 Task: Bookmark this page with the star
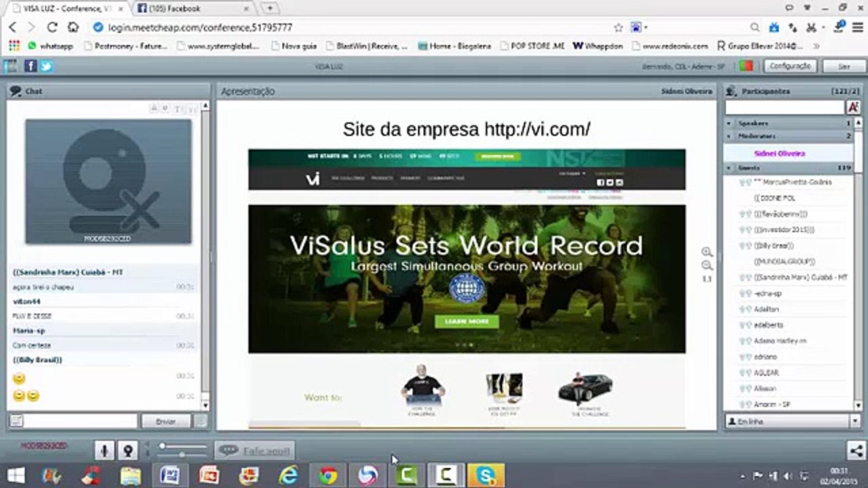(x=618, y=28)
